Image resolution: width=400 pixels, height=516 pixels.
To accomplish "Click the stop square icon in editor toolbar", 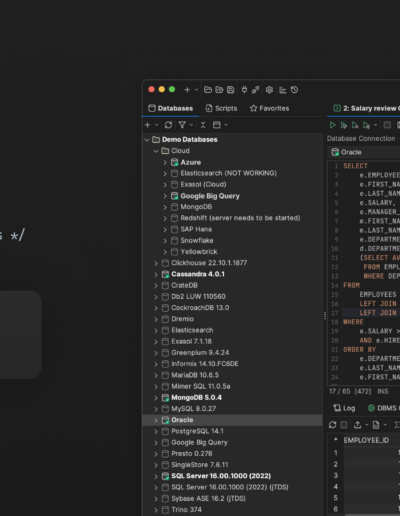I will 387,125.
